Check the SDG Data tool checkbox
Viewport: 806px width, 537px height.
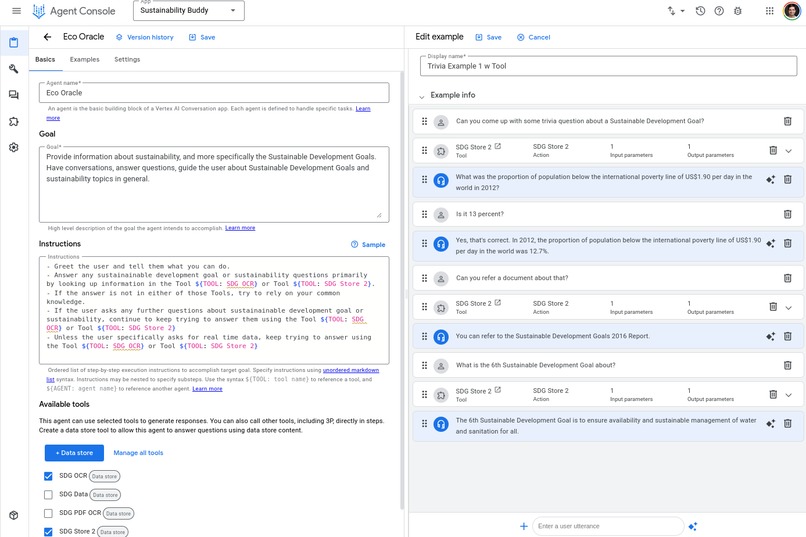48,495
